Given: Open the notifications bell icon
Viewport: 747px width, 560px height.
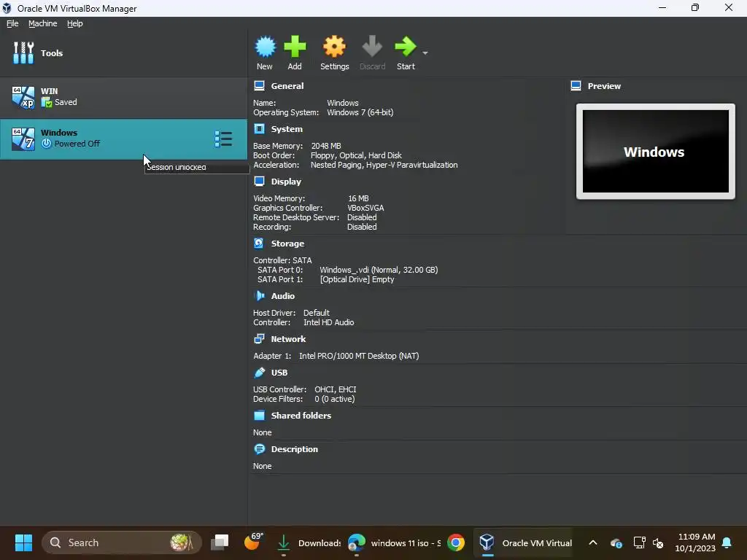Looking at the screenshot, I should coord(727,542).
